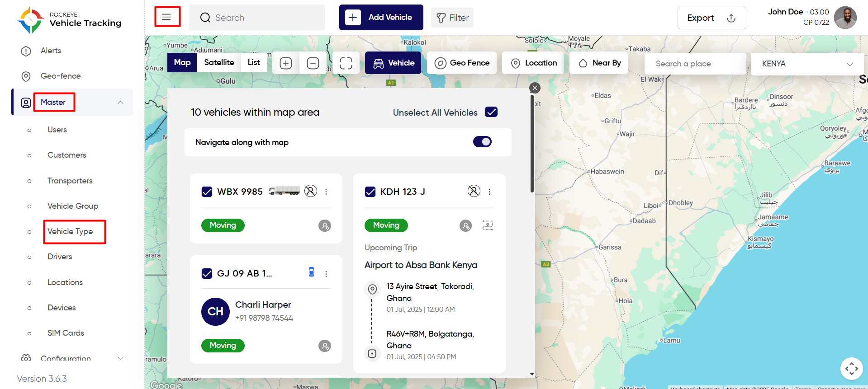
Task: Click the GJ 09 AB mobile device icon
Action: pos(311,272)
